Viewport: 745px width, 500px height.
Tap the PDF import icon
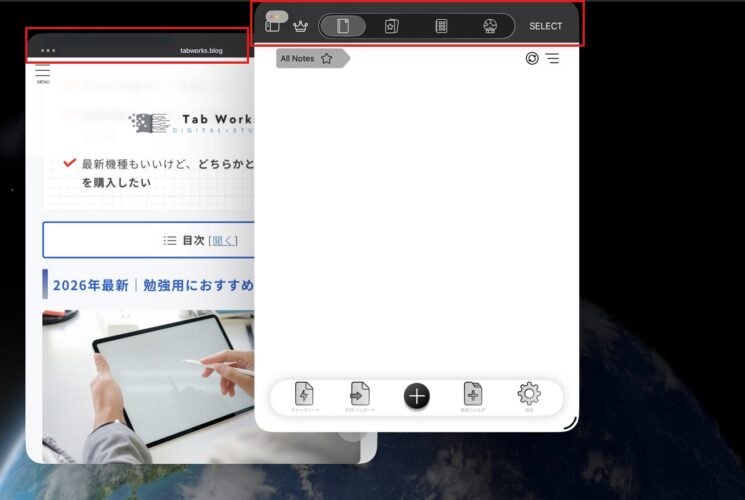point(360,395)
